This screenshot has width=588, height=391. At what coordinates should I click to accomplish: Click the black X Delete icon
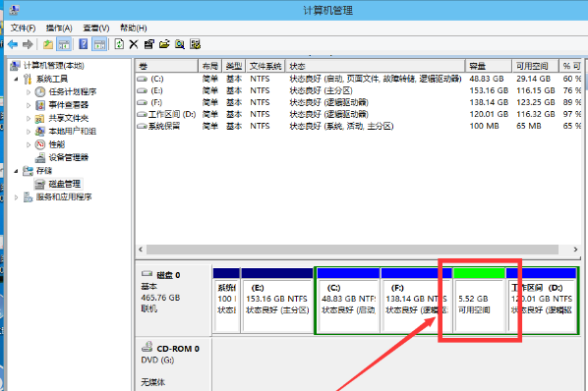click(134, 44)
